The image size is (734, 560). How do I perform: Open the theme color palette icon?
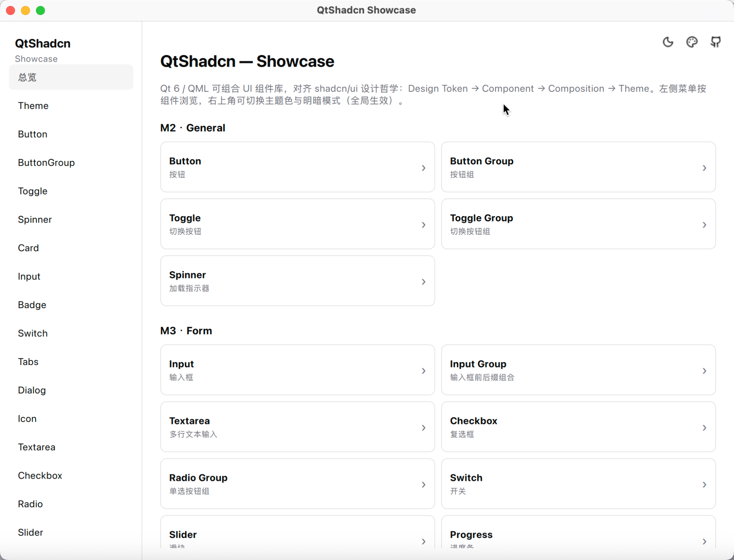click(x=692, y=42)
